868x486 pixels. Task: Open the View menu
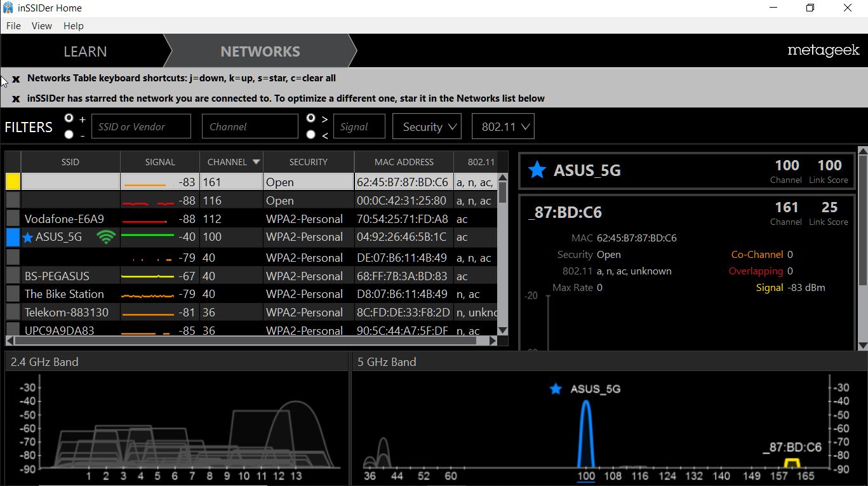coord(42,26)
